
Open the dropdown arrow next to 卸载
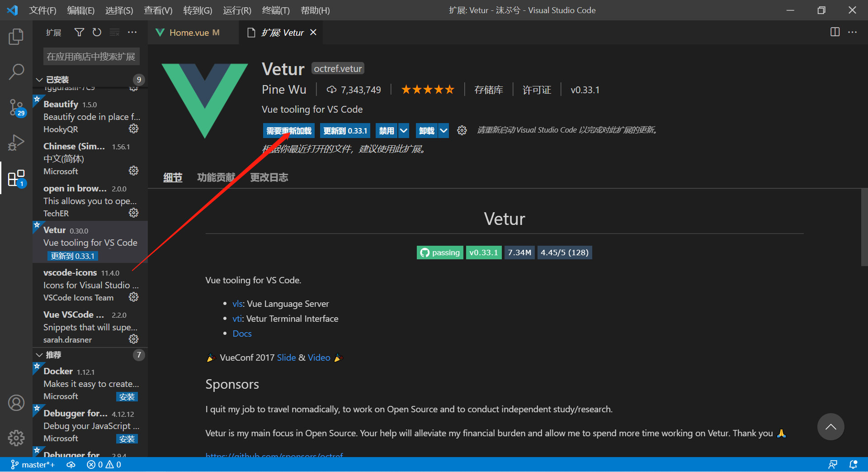click(x=444, y=130)
